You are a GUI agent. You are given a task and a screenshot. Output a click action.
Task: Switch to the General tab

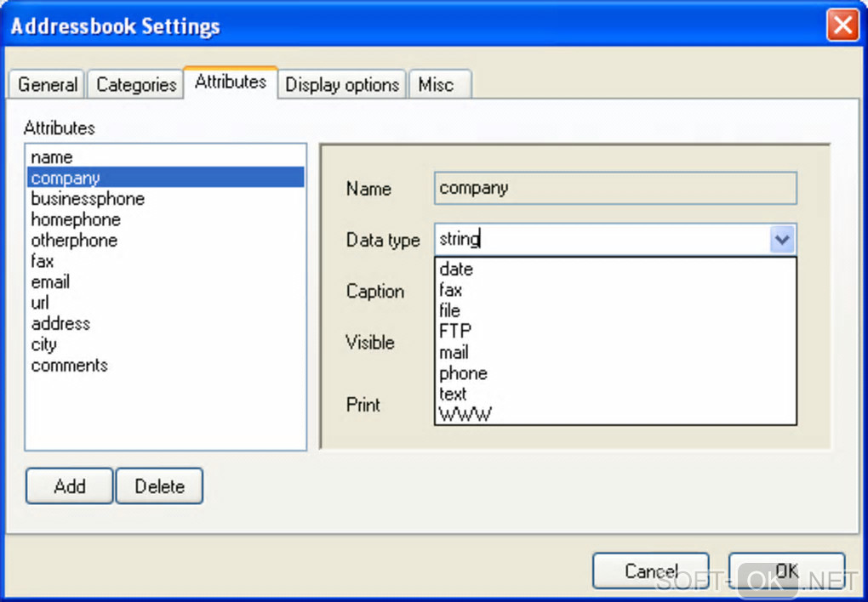48,85
